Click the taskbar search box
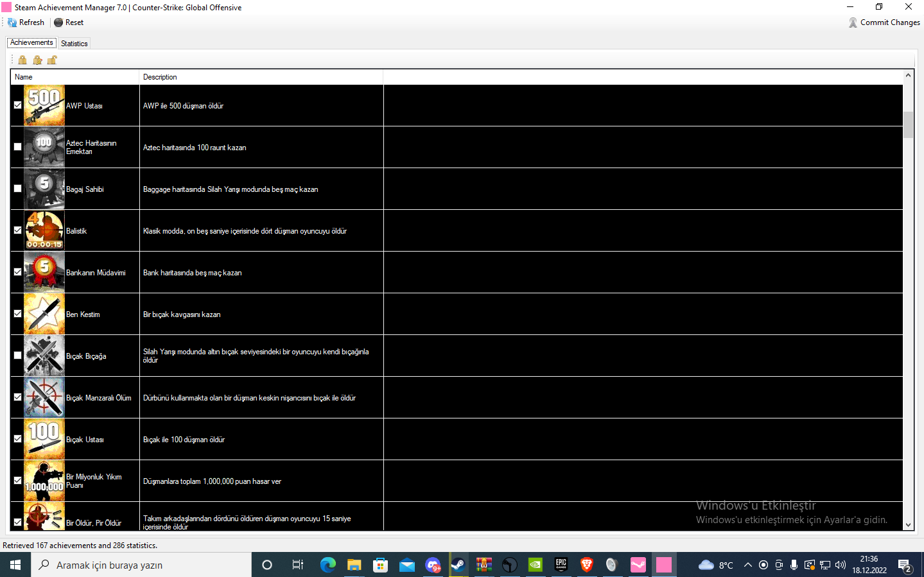This screenshot has height=577, width=924. click(x=141, y=565)
